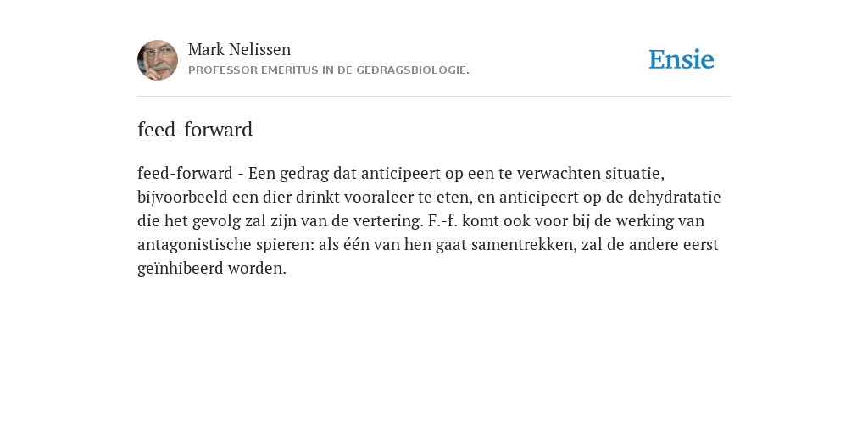Click Mark Nelissen's profile photo

tap(158, 60)
